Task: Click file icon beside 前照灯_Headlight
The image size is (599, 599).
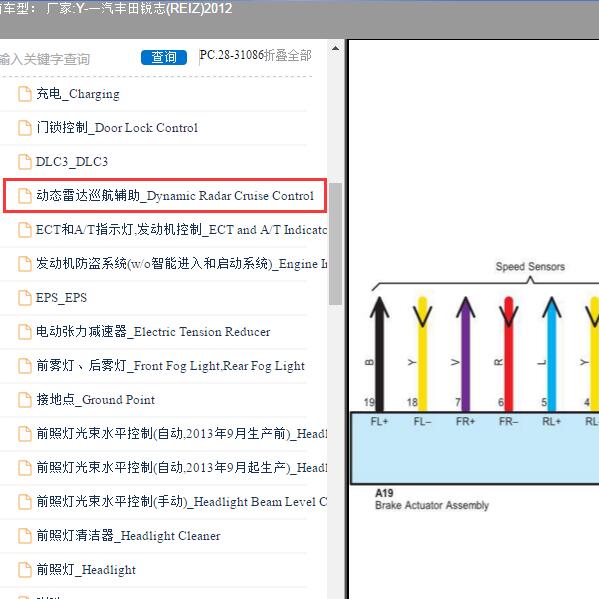Action: (25, 570)
